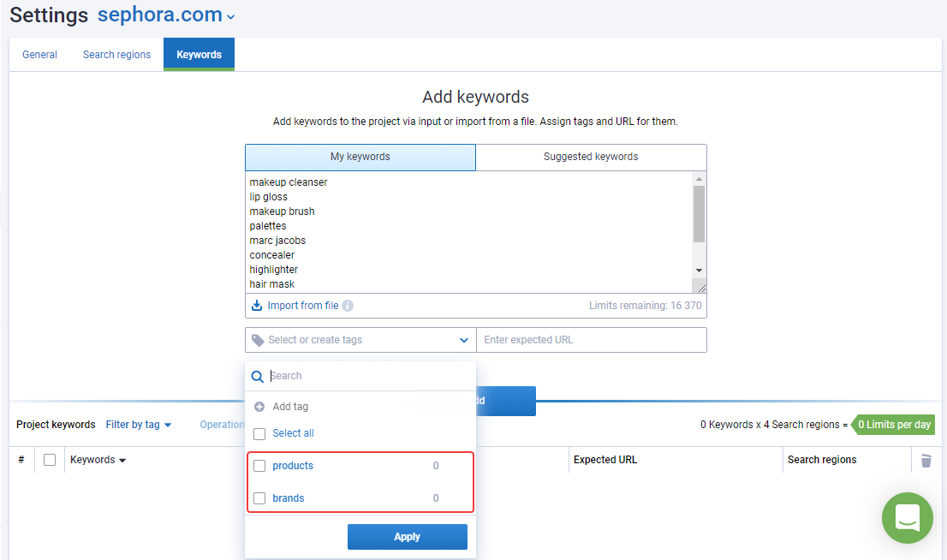Expand the sephora.com project dropdown
The image size is (947, 560).
[x=230, y=17]
